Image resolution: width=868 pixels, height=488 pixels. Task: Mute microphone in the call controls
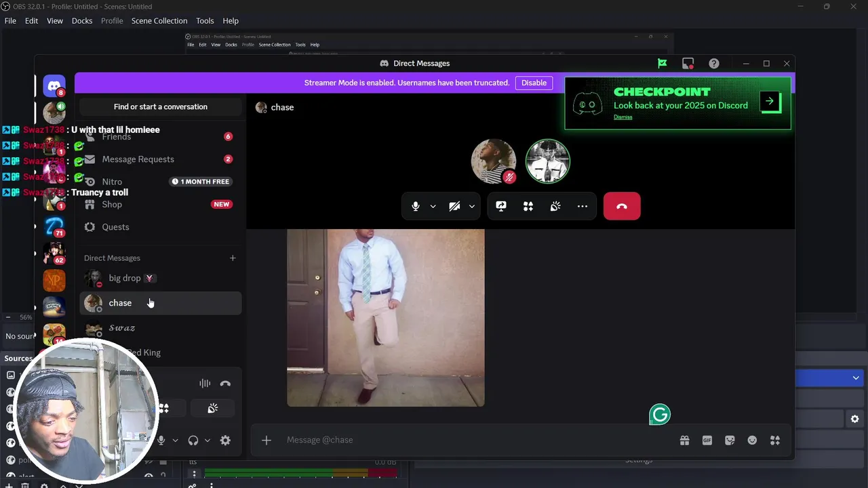pyautogui.click(x=416, y=207)
